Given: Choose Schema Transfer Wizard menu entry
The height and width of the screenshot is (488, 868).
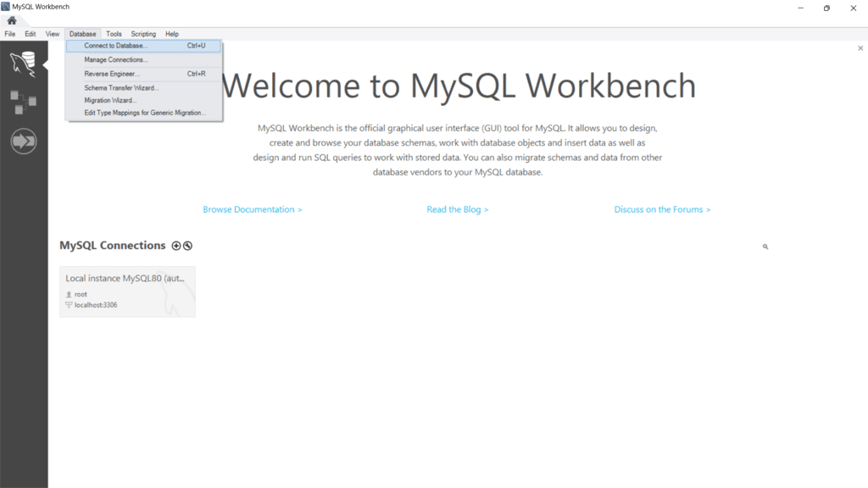Looking at the screenshot, I should tap(144, 88).
